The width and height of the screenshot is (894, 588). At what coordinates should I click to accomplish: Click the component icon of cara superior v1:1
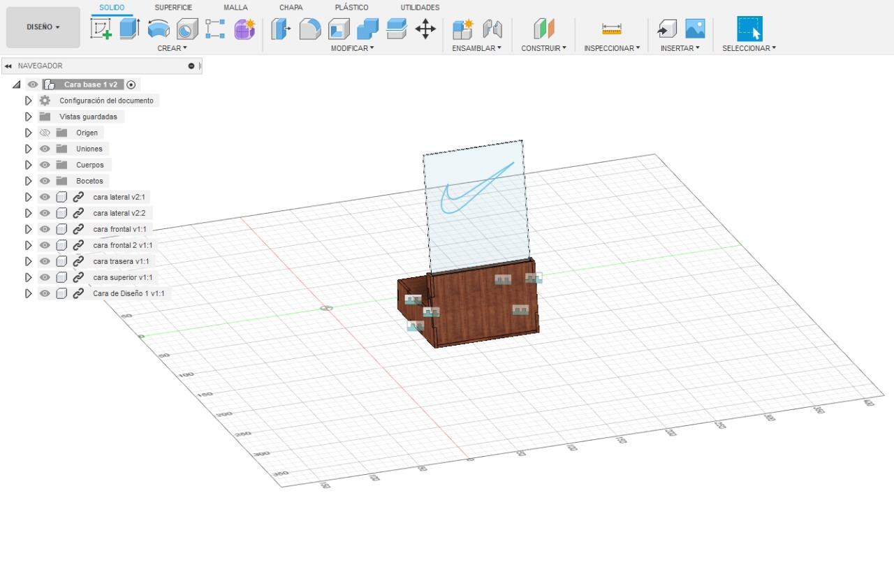tap(61, 277)
